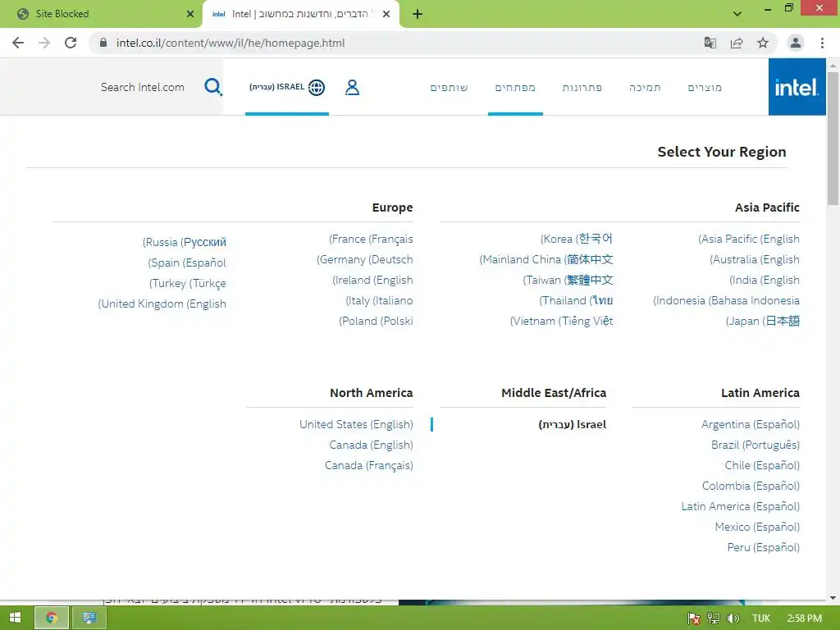The height and width of the screenshot is (630, 840).
Task: Click second taskbar application icon
Action: coord(89,618)
